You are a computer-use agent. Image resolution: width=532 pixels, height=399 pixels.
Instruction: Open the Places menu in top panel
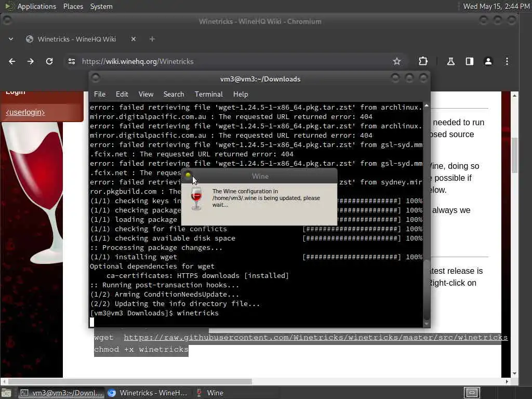(x=73, y=6)
